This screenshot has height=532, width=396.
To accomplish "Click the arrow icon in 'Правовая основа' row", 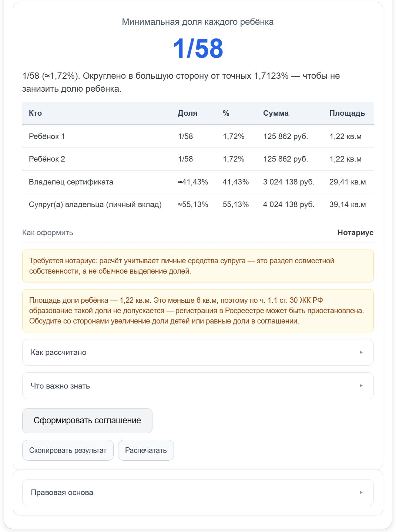I will click(361, 492).
